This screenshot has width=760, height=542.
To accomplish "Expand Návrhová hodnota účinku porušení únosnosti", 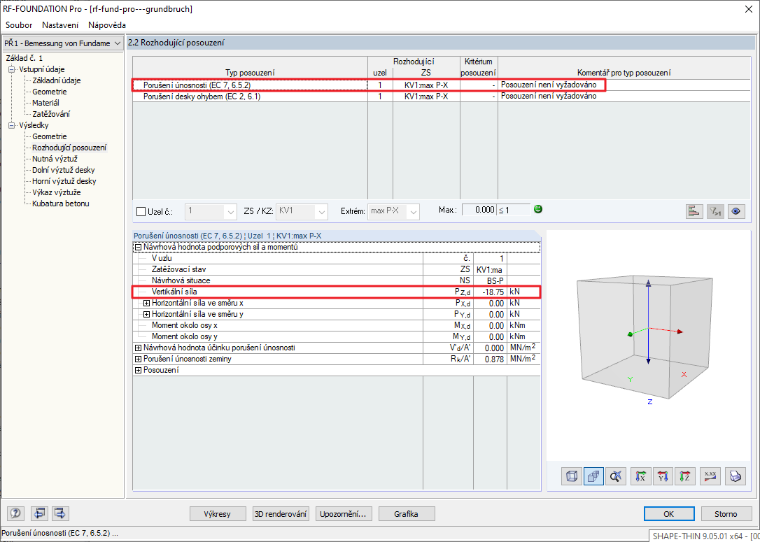I will (138, 348).
